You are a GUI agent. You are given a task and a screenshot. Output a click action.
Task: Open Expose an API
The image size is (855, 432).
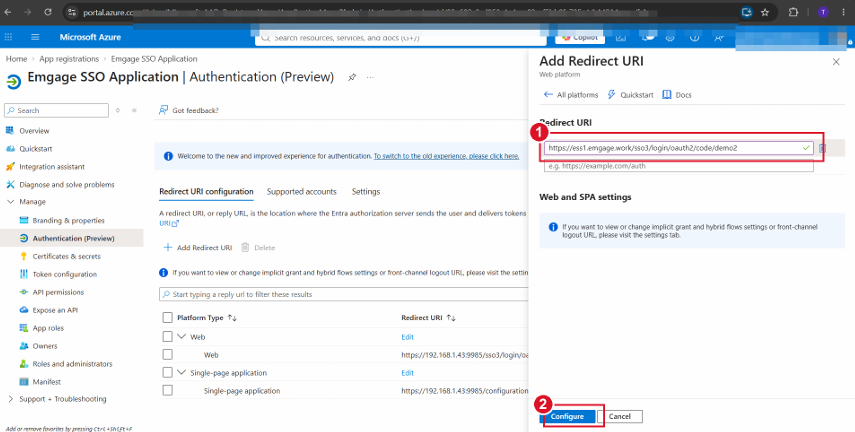coord(55,310)
